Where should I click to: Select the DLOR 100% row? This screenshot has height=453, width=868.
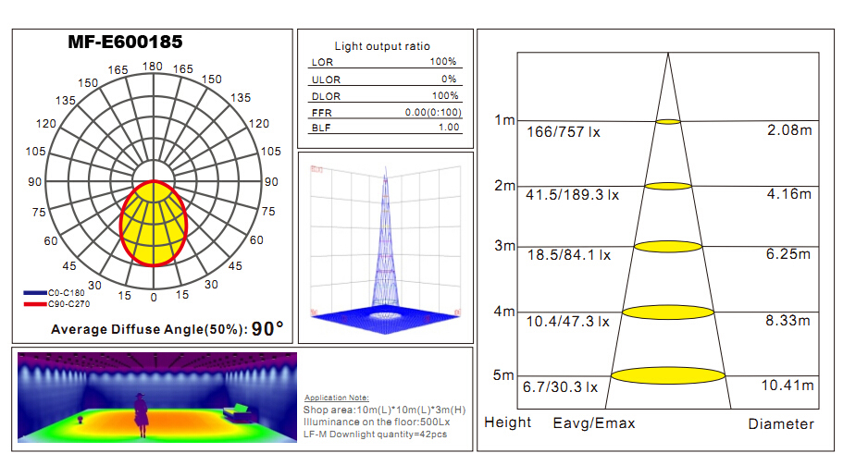pyautogui.click(x=385, y=96)
